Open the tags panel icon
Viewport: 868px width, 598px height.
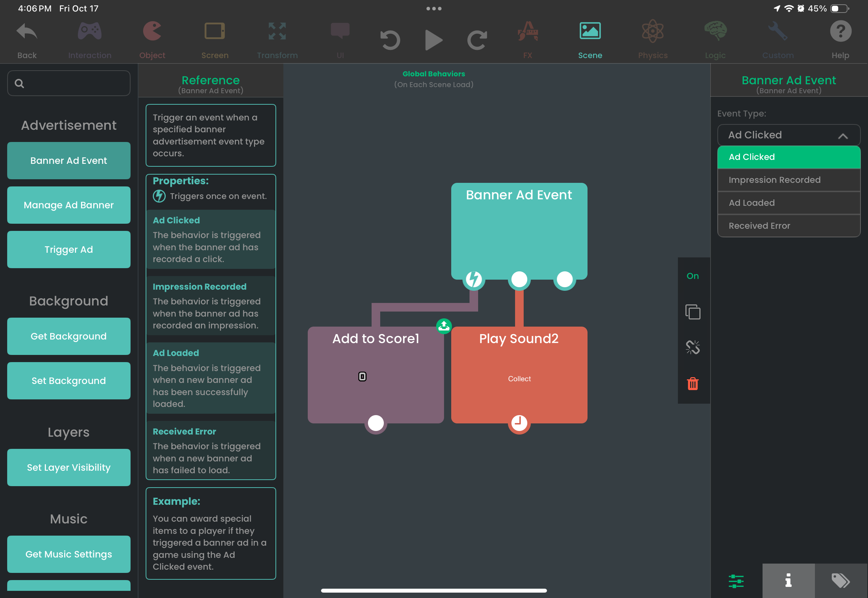coord(841,581)
